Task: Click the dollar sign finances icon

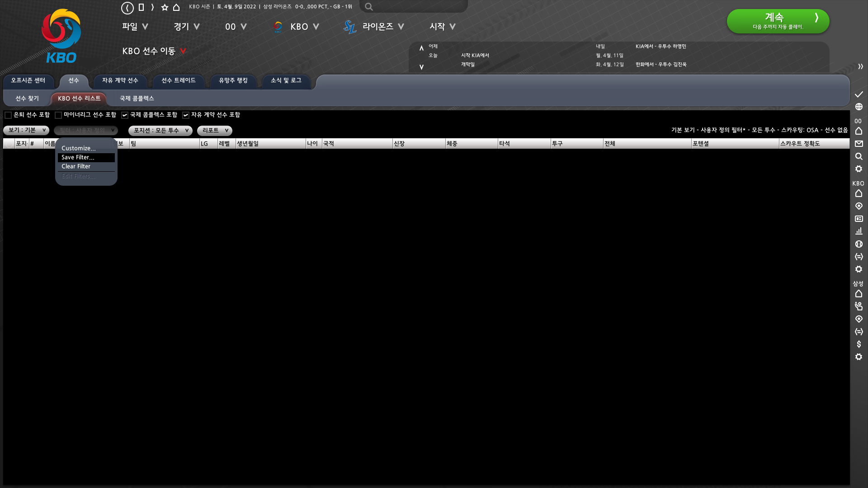Action: (x=859, y=344)
